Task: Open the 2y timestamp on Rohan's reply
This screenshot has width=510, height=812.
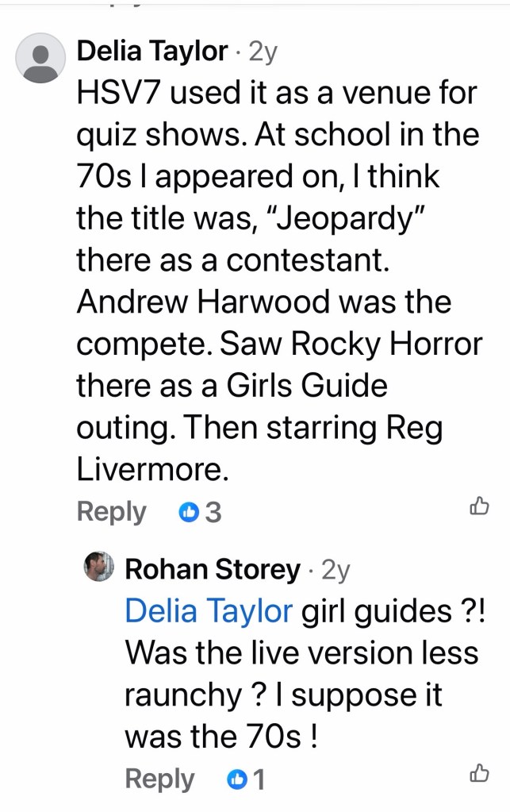Action: [336, 569]
